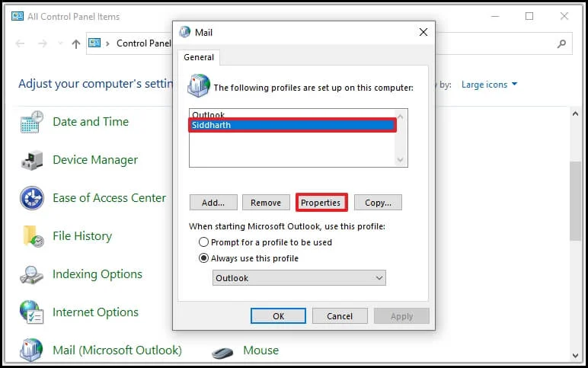Open the Indexing Options link
The width and height of the screenshot is (588, 368).
97,274
